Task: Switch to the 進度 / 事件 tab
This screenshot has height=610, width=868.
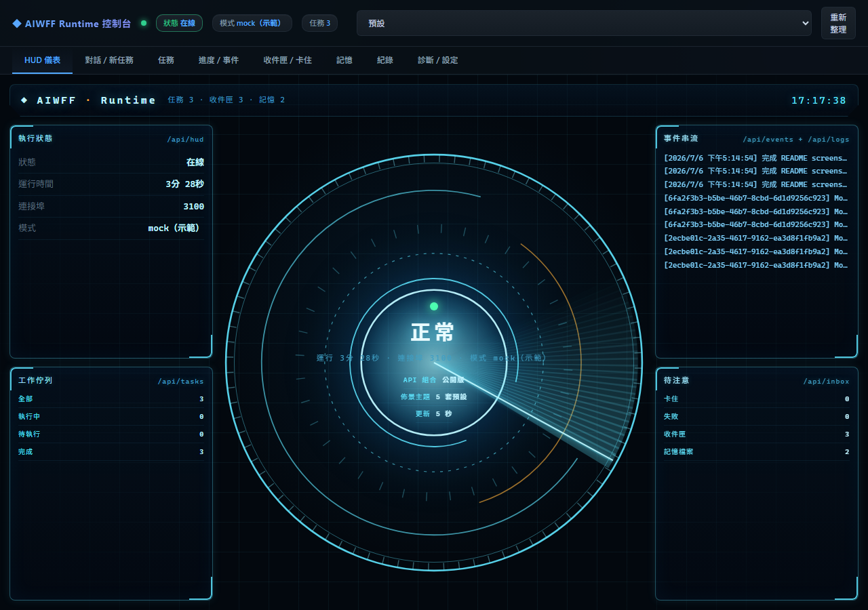Action: pyautogui.click(x=218, y=60)
